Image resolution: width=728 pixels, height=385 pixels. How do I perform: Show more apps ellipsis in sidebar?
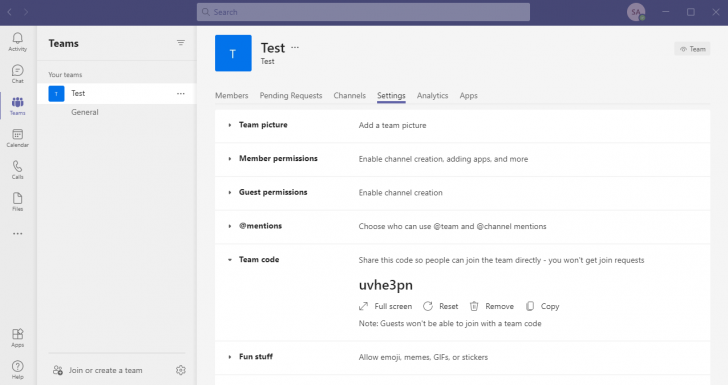click(18, 234)
